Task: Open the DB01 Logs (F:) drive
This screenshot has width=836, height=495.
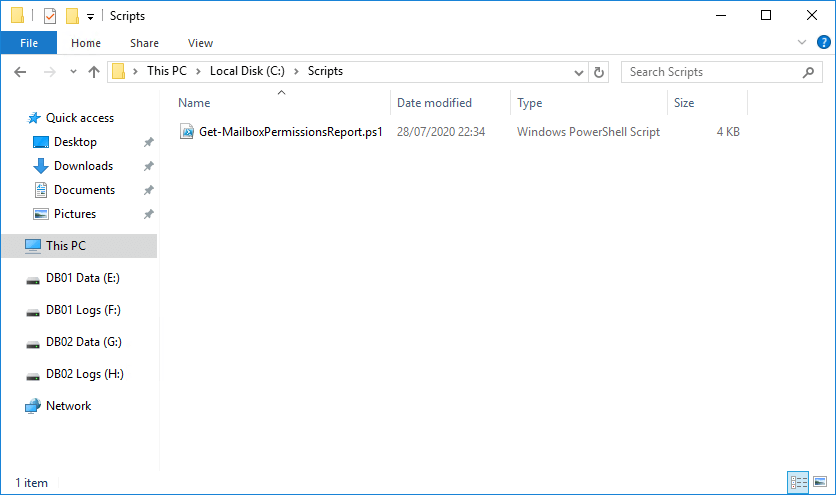Action: coord(83,310)
